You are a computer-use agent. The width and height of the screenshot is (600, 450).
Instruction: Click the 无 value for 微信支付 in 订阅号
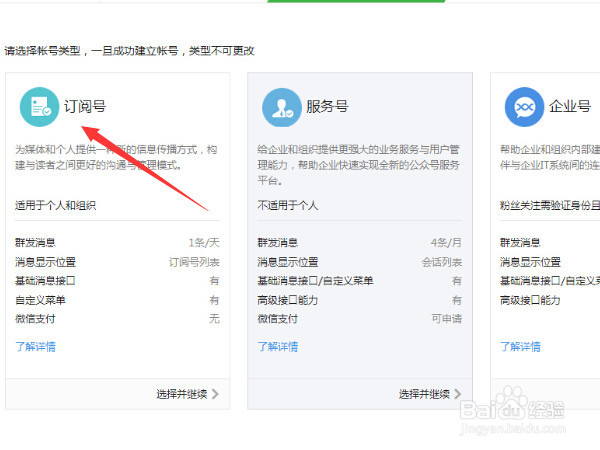215,319
